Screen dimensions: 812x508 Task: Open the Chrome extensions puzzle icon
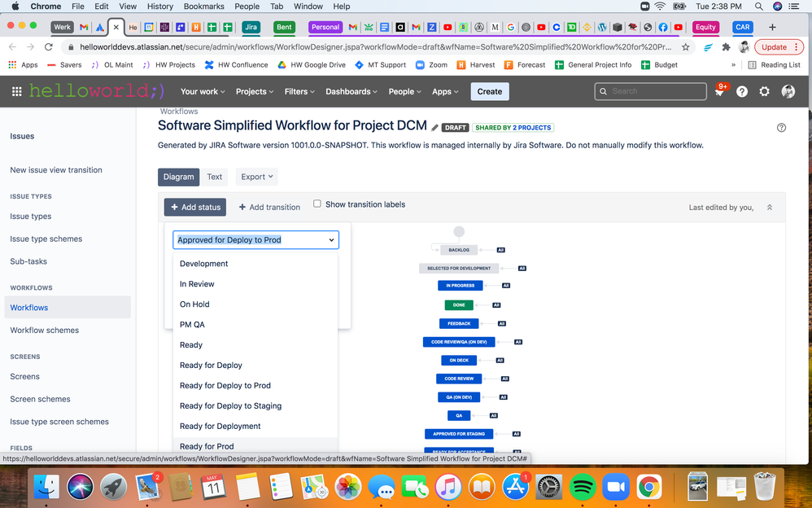pyautogui.click(x=726, y=47)
